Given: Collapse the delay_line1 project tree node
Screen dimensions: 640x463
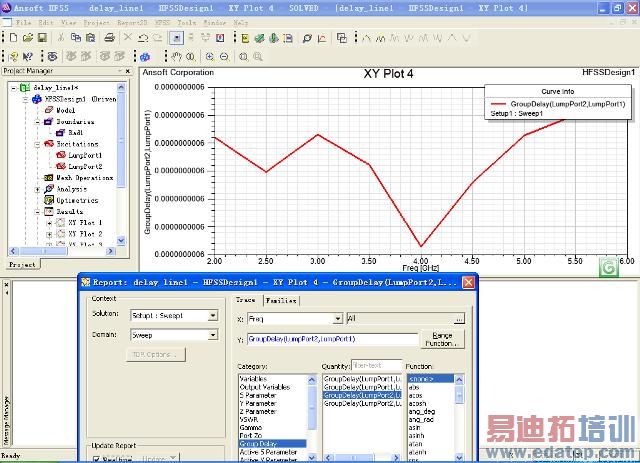Looking at the screenshot, I should tap(14, 88).
